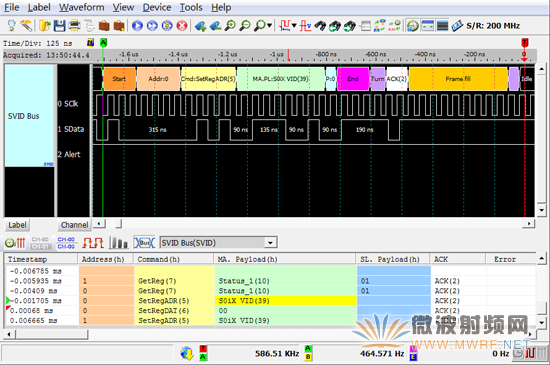This screenshot has height=365, width=550.
Task: Click the Label column button
Action: pos(17,225)
